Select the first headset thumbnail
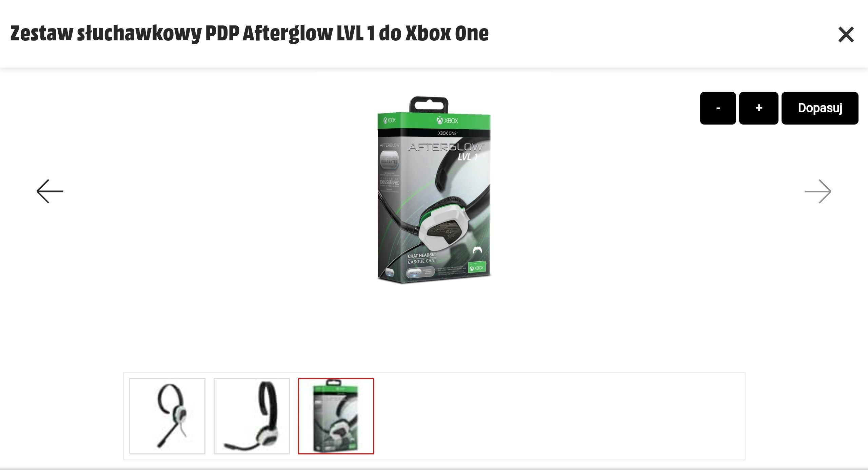Viewport: 868px width, 470px height. [167, 416]
